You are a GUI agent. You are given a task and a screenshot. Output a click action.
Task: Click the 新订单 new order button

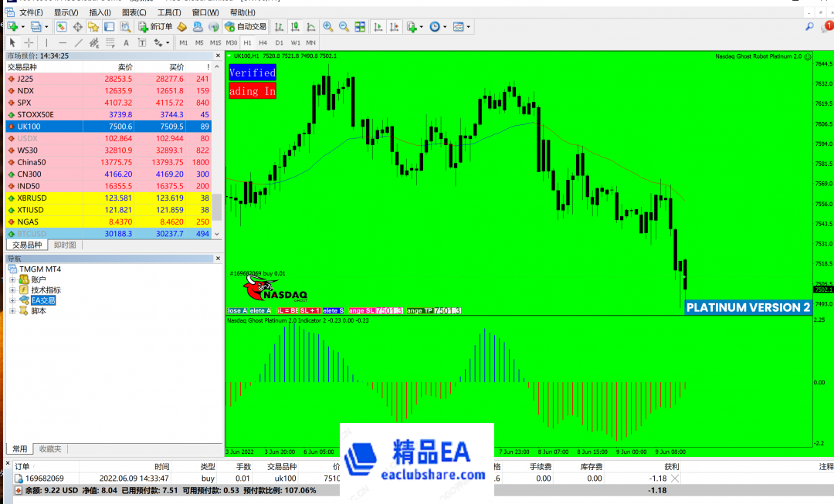click(155, 26)
